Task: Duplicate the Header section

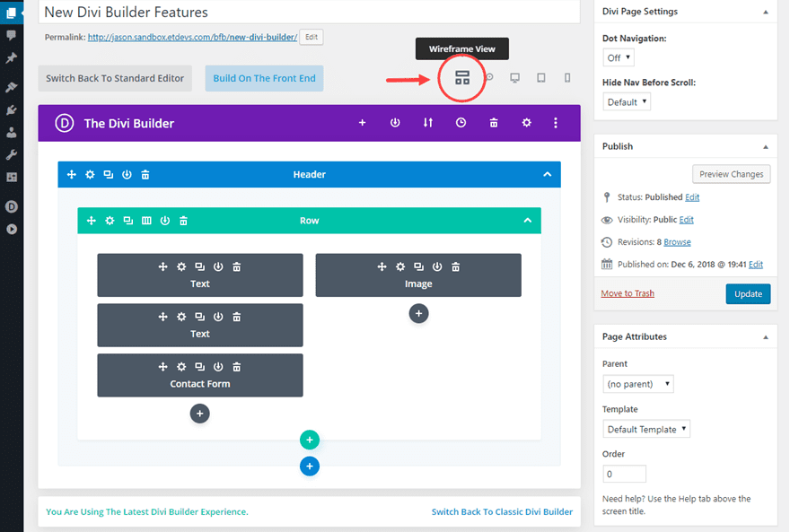Action: (x=109, y=174)
